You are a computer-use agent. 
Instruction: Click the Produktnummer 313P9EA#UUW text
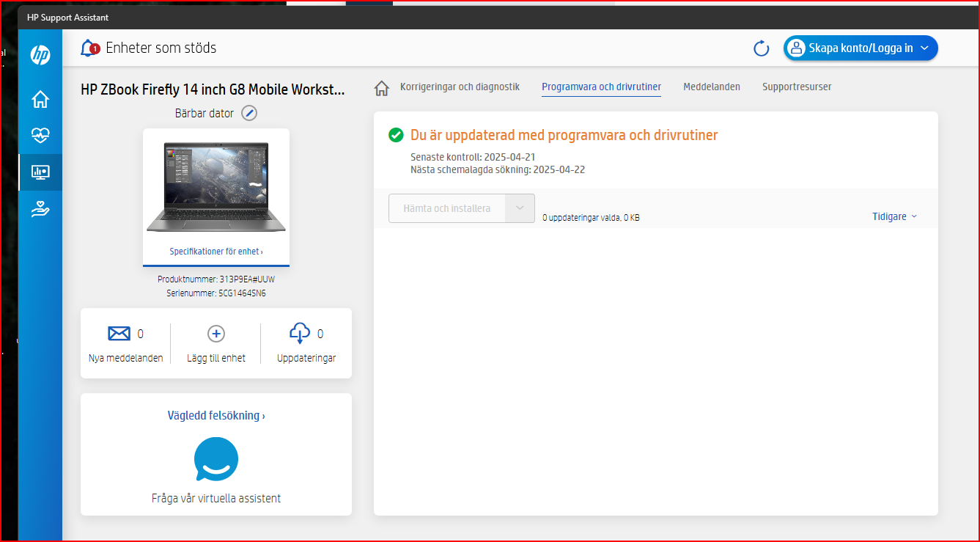[216, 279]
